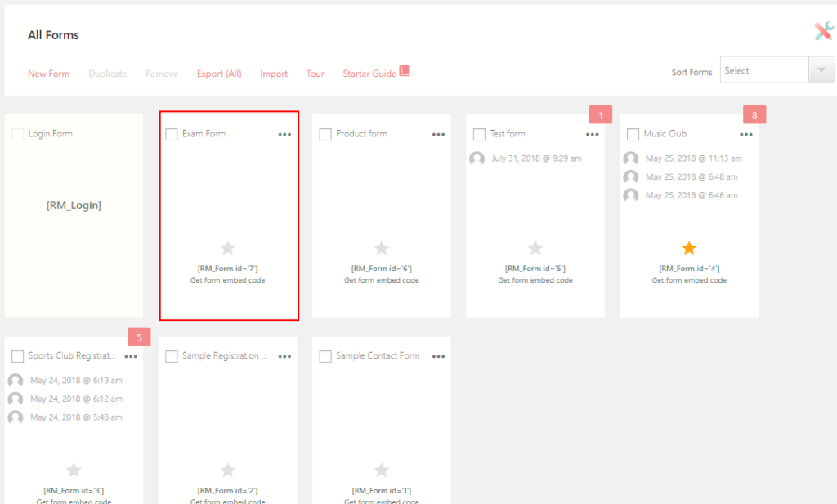837x504 pixels.
Task: Click the Starter Guide book icon
Action: click(x=404, y=71)
